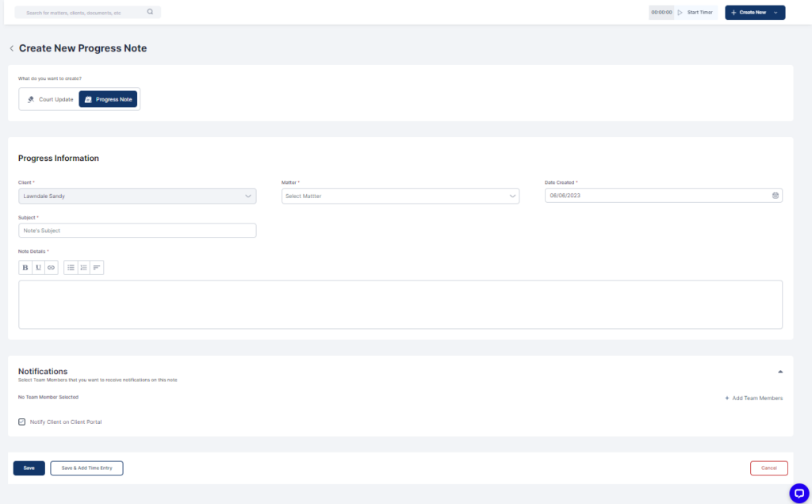Expand the Client dropdown showing Lawndale Sandy

tap(137, 196)
